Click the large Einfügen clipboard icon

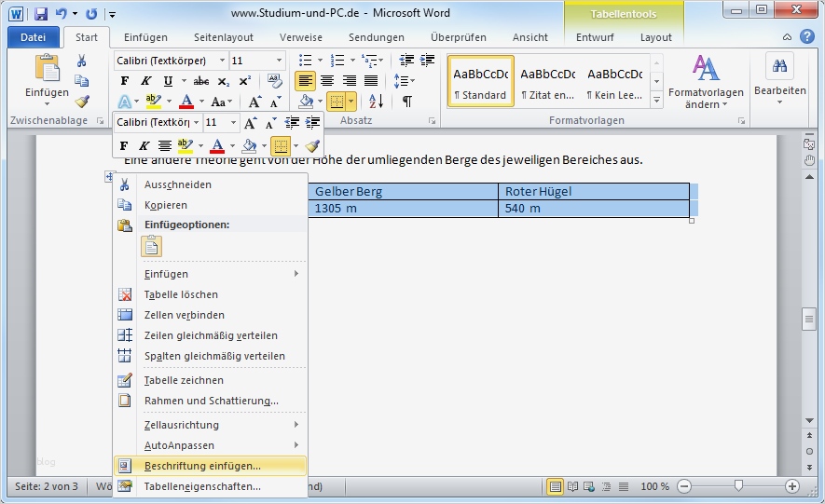click(47, 68)
